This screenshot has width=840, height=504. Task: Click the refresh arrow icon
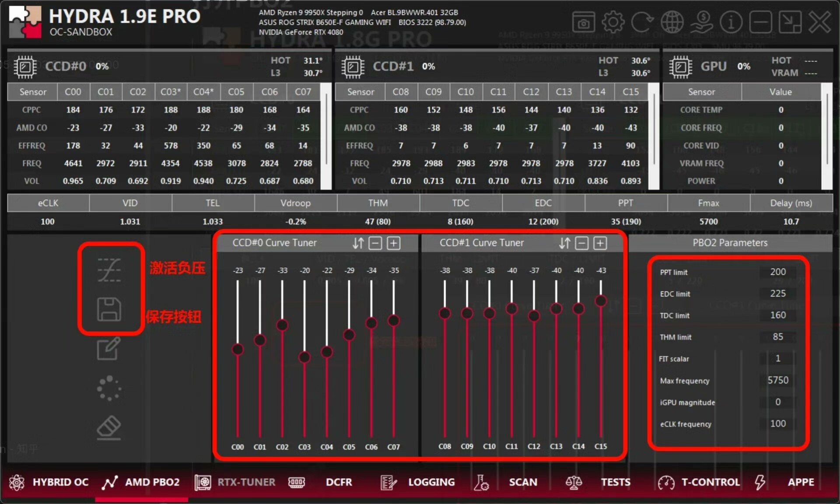(642, 22)
